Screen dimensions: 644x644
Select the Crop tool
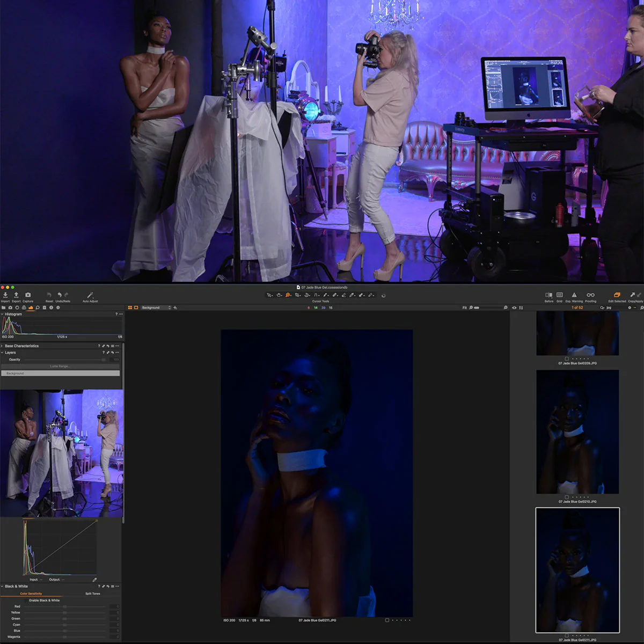coord(298,295)
